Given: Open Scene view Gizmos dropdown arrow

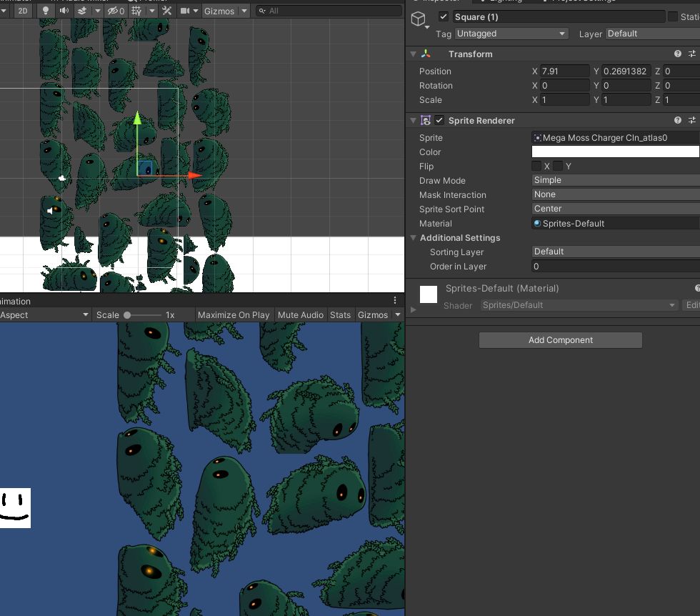Looking at the screenshot, I should 244,11.
